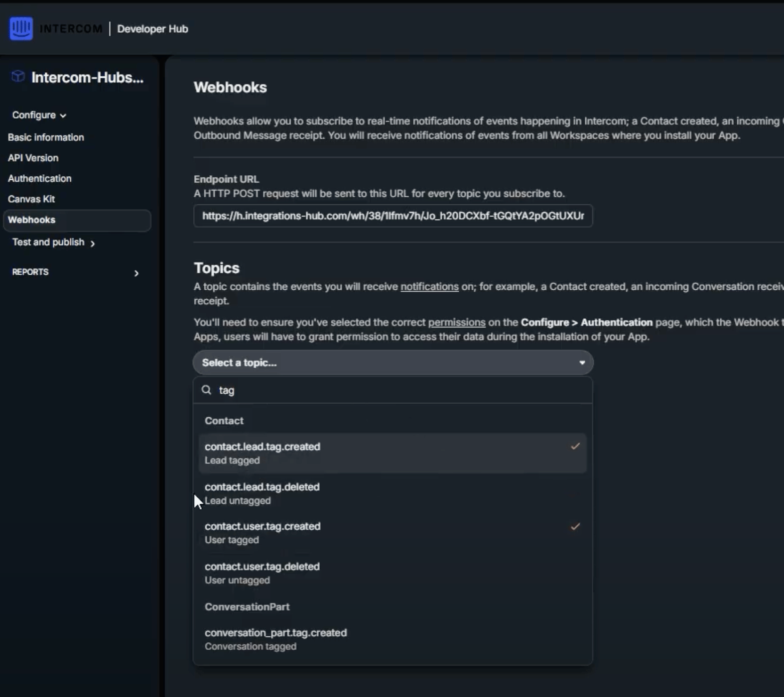Image resolution: width=784 pixels, height=697 pixels.
Task: Open the Intercom-Hubs app title
Action: tap(87, 77)
